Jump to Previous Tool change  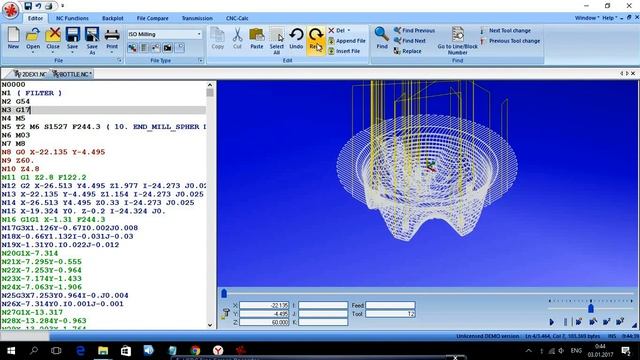pos(510,41)
